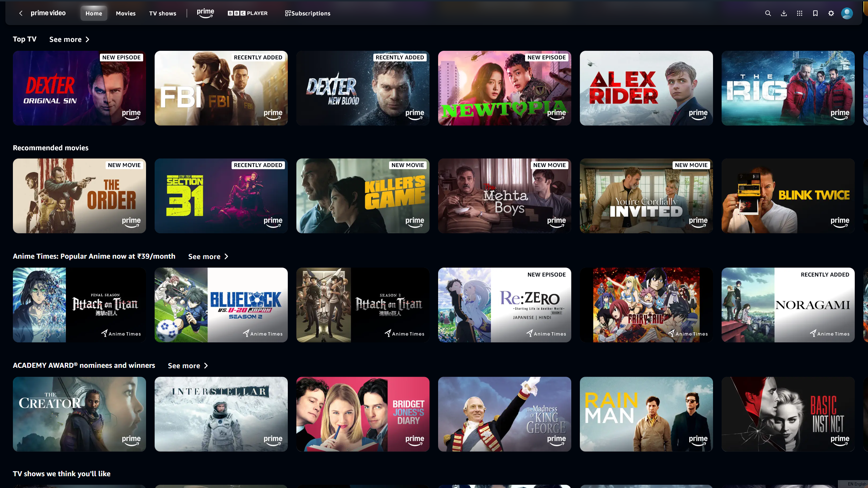
Task: Click the Re:Zero new episode badge
Action: tap(546, 274)
